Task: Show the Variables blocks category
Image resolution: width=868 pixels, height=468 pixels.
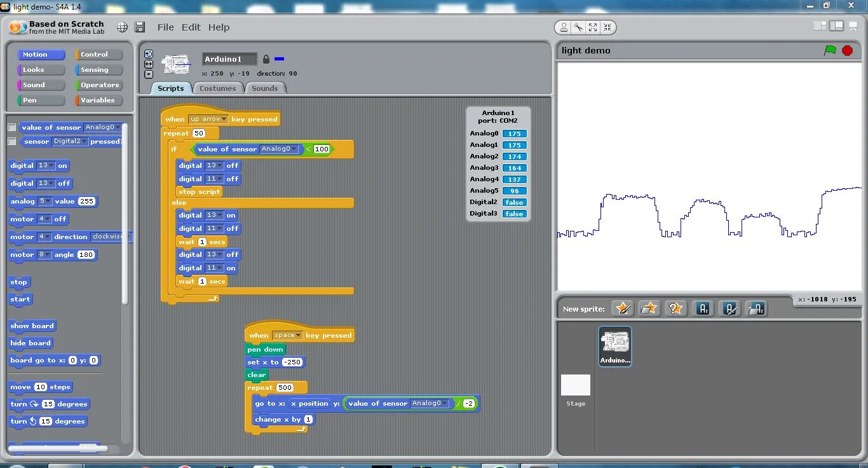Action: tap(99, 100)
